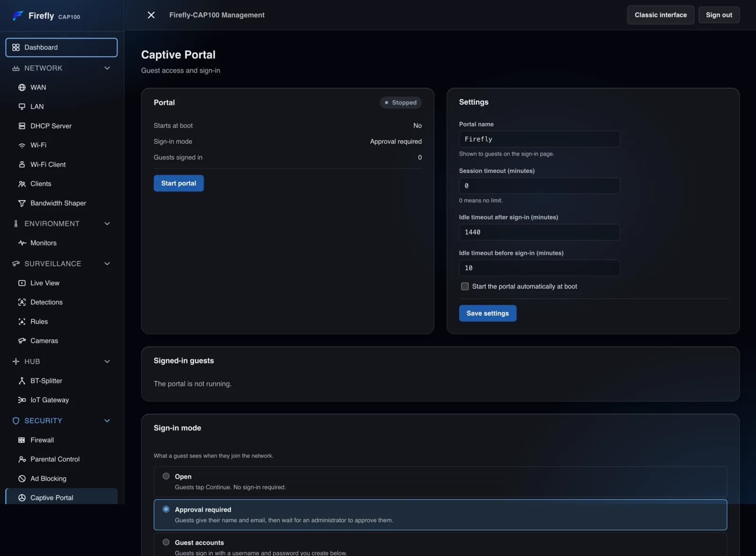The width and height of the screenshot is (756, 556).
Task: Click the Ad Blocking ban icon
Action: (22, 479)
